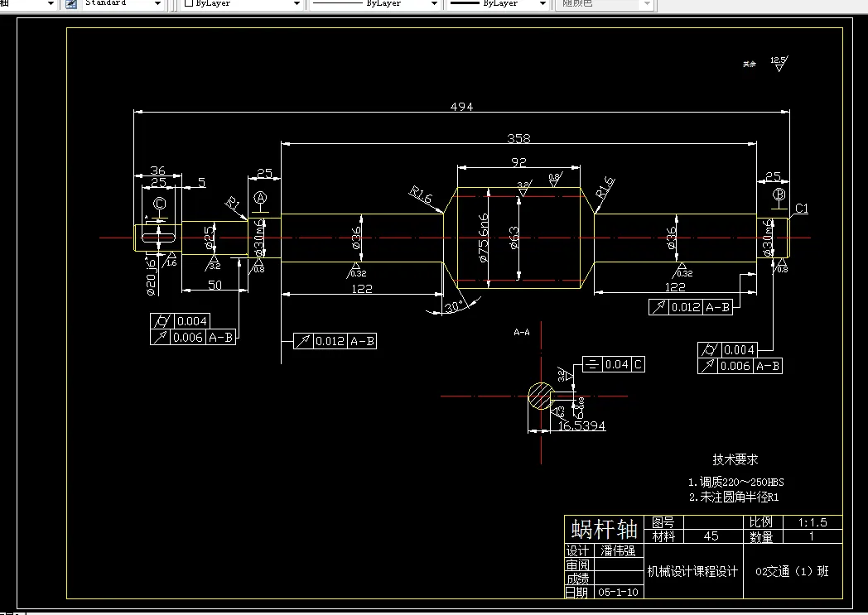Select the ø75.6n6 diameter dimension
Screen dimensions: 868x615
pyautogui.click(x=483, y=238)
